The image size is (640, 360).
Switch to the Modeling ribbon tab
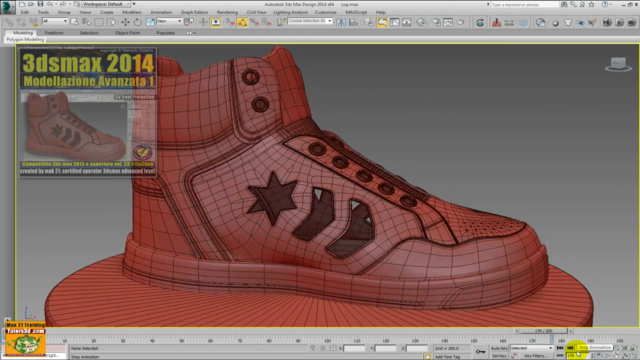(23, 33)
